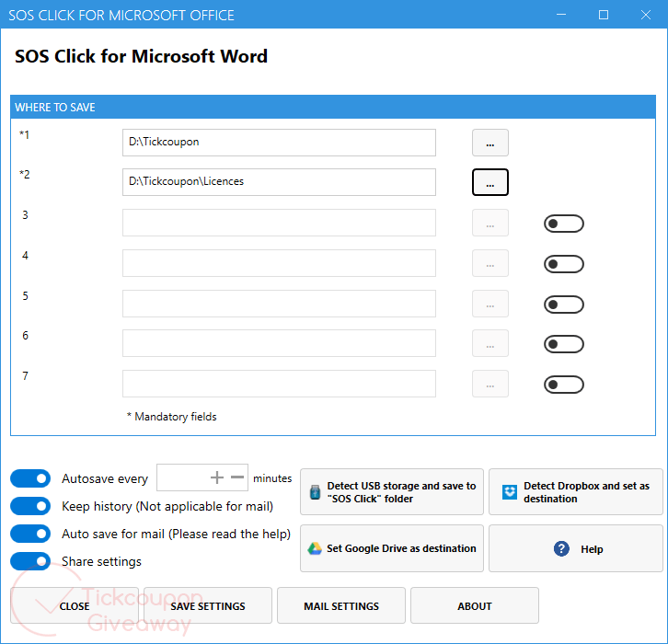Click the D:\Tickcoupon\Licences path field
This screenshot has width=668, height=644.
pyautogui.click(x=279, y=182)
